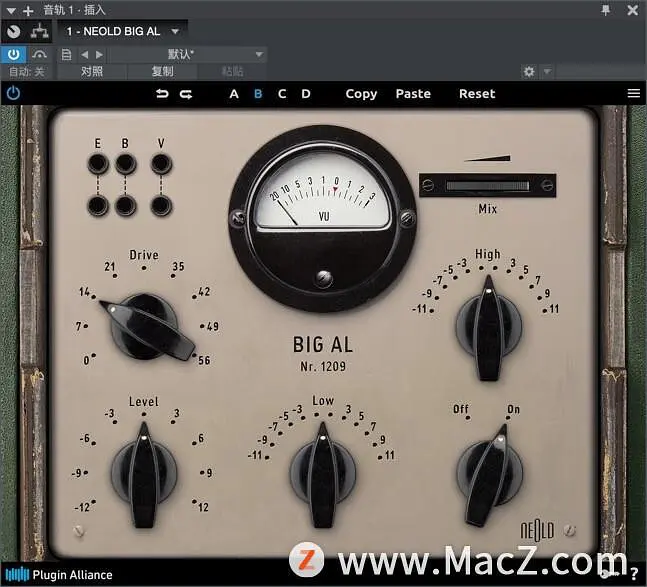Click the Drive knob
Image resolution: width=647 pixels, height=587 pixels.
point(145,327)
